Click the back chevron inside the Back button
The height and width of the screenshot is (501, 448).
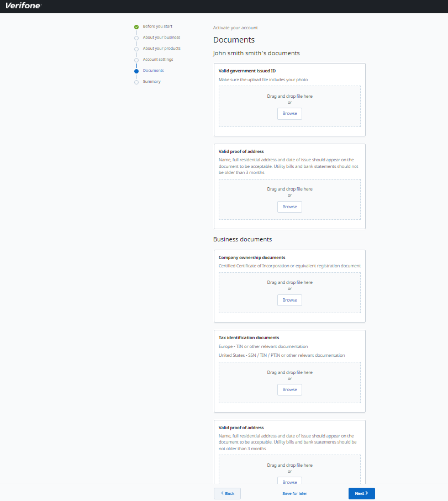(x=222, y=493)
